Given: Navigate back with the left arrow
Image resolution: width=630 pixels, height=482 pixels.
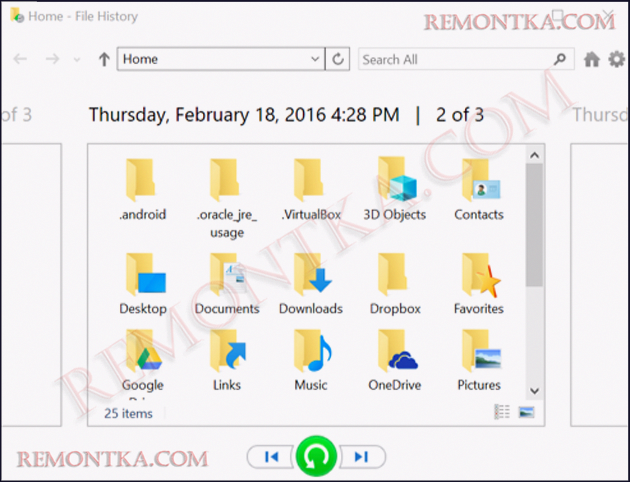Looking at the screenshot, I should click(x=20, y=59).
